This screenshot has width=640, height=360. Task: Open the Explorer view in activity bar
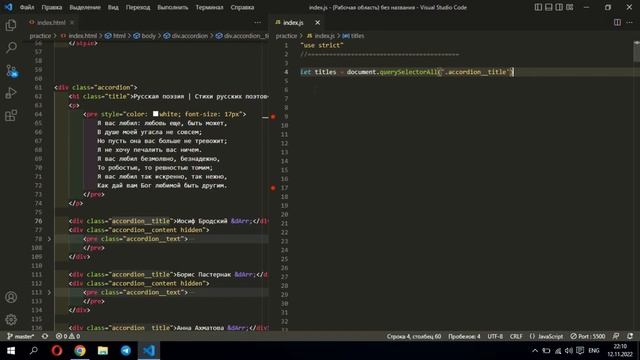tap(11, 25)
